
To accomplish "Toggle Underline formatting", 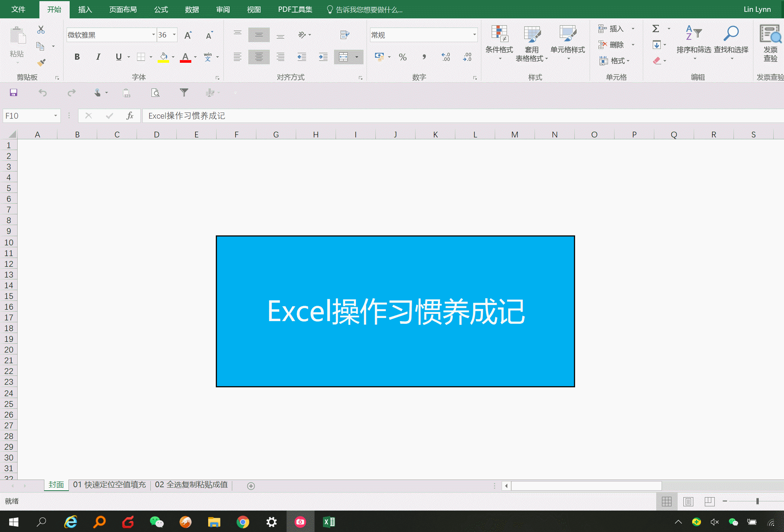I will 119,57.
